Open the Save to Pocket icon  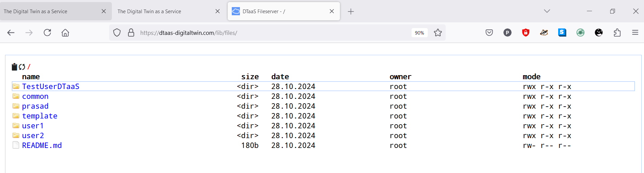point(489,33)
